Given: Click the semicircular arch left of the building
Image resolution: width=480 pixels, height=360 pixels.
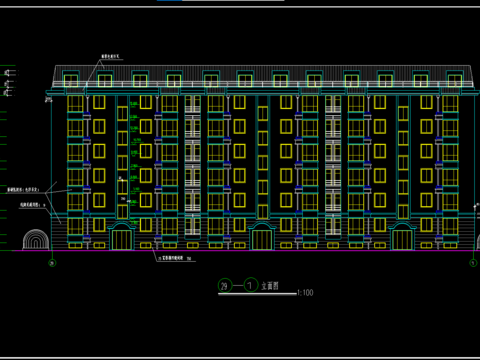Looking at the screenshot, I should coord(36,239).
